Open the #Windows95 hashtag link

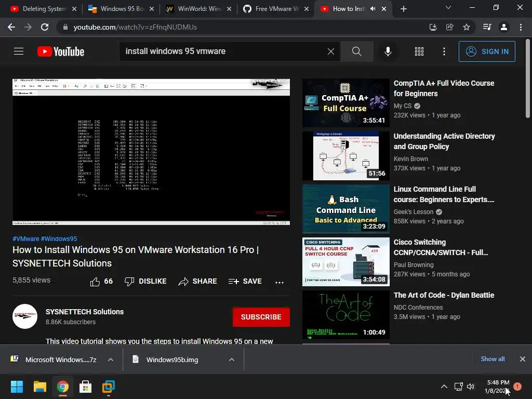[x=59, y=239]
